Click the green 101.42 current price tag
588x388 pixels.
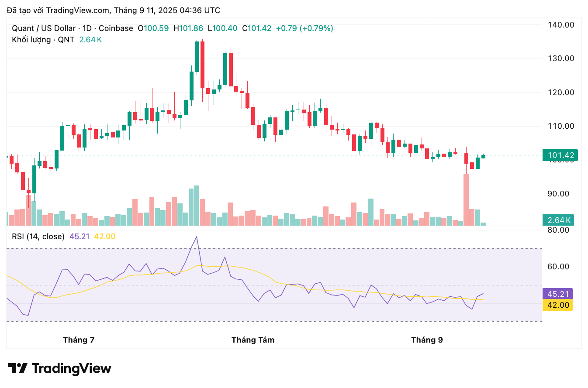coord(560,155)
